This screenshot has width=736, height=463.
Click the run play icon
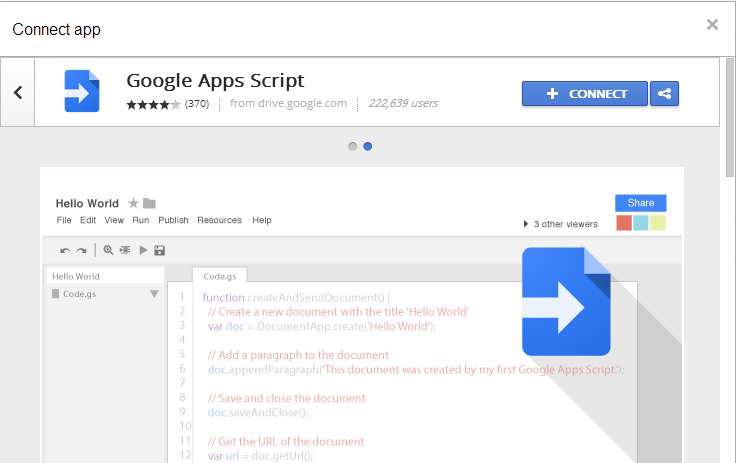143,250
